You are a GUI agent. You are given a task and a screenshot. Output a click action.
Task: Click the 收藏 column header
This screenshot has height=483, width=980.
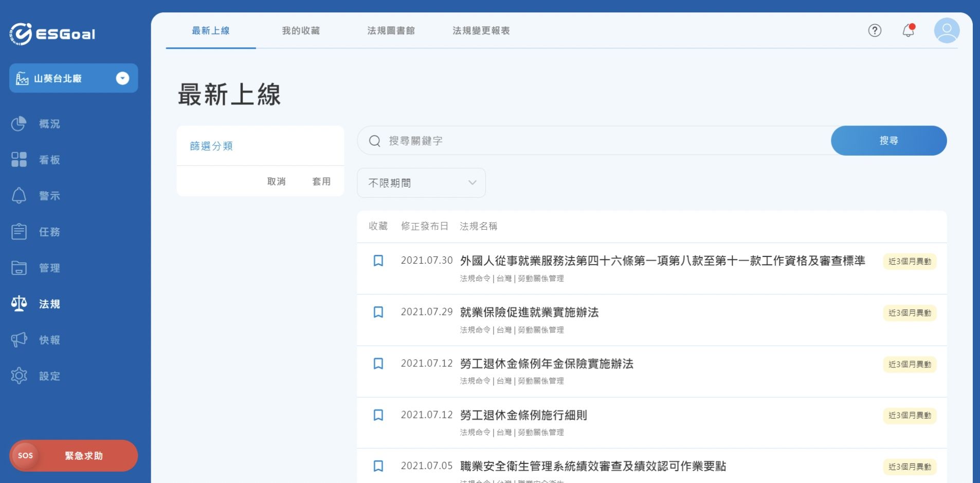coord(378,226)
